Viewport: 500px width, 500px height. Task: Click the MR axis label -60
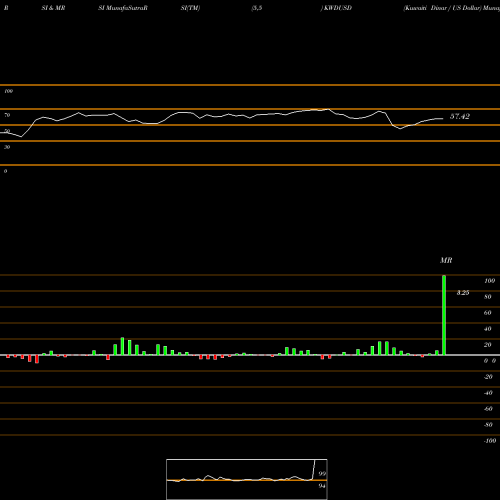[x=488, y=409]
